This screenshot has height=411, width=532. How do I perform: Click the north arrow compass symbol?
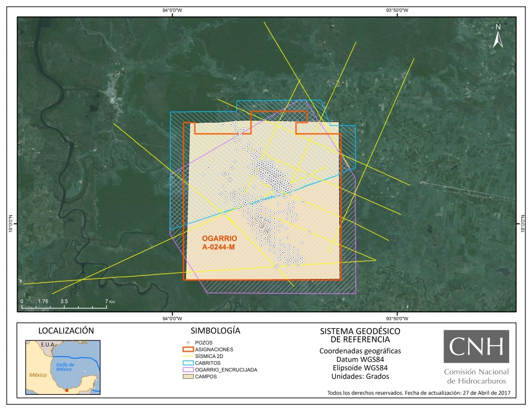498,36
